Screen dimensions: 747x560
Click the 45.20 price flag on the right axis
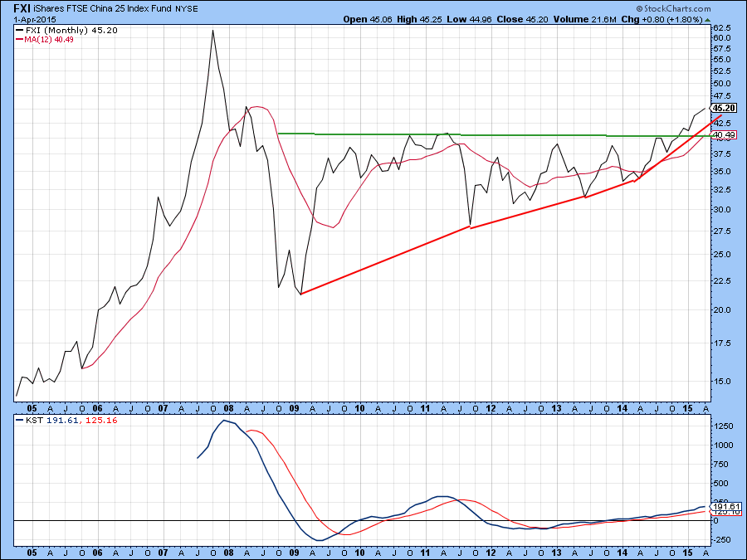[724, 108]
